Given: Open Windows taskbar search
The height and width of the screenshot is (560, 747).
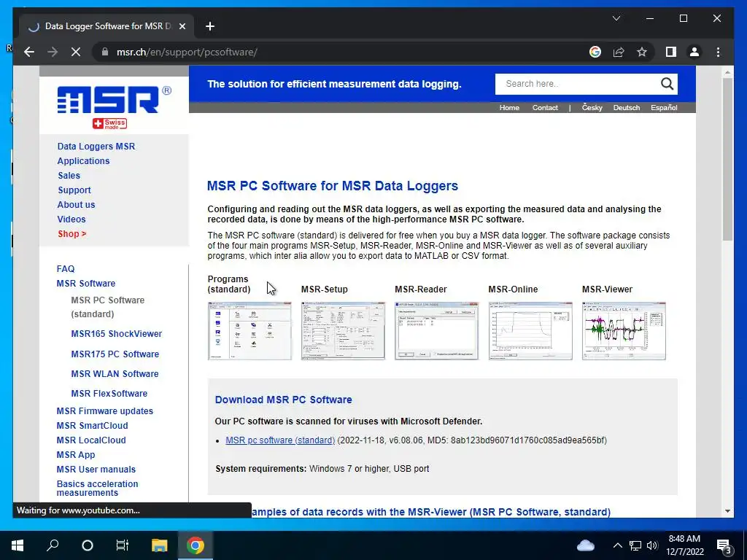Looking at the screenshot, I should pyautogui.click(x=53, y=545).
